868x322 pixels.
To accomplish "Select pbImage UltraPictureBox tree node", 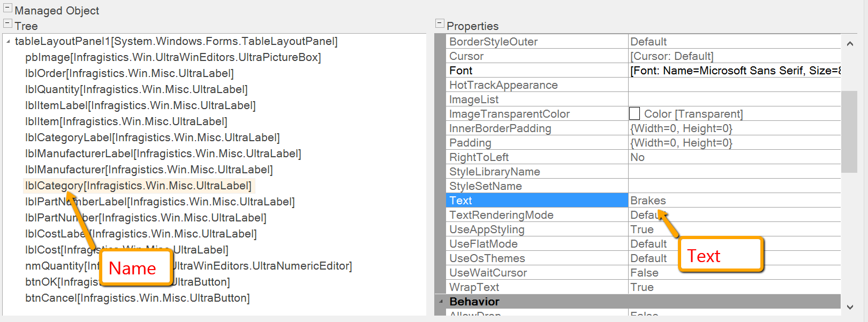I will 173,57.
